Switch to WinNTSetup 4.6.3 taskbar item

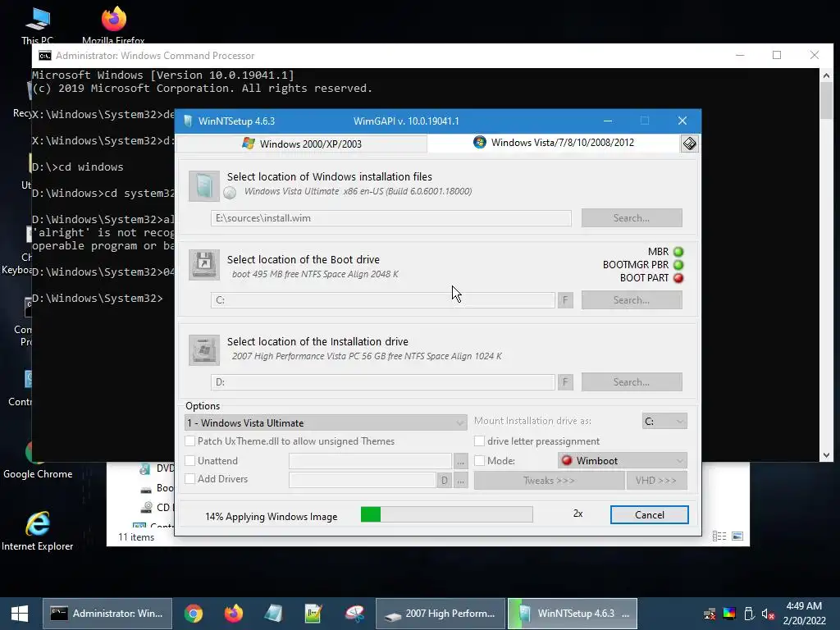[x=572, y=614]
